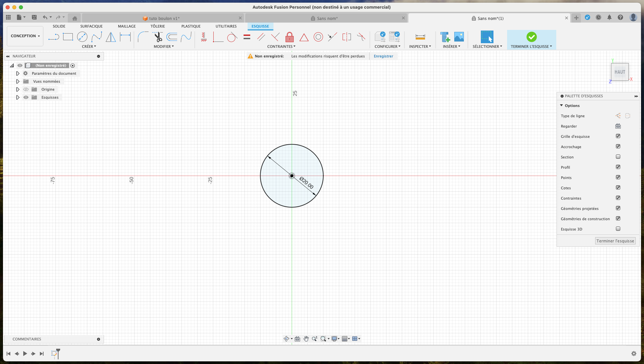Viewport: 644px width, 364px height.
Task: Select the Sketch Dimension tool
Action: (125, 37)
